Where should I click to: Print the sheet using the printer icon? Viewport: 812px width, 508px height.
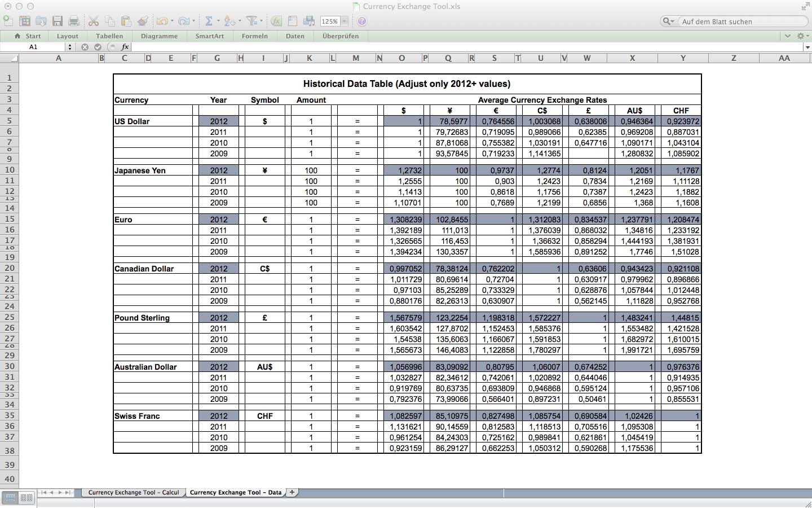point(73,21)
